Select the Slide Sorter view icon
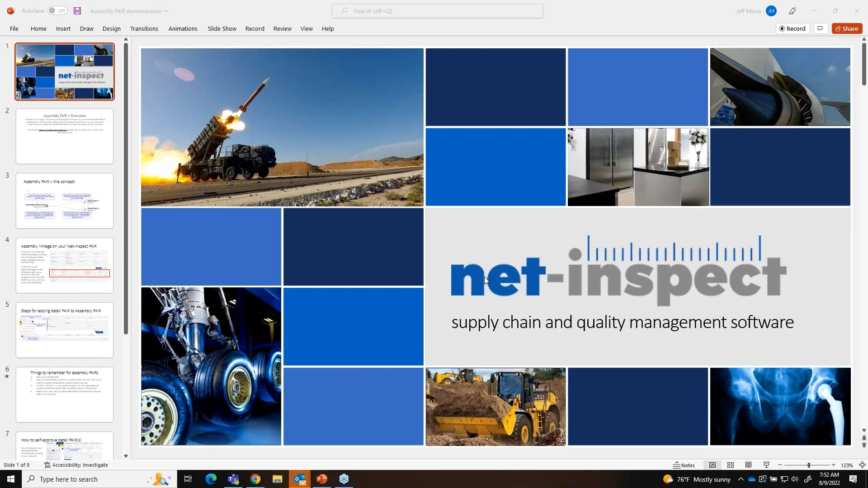This screenshot has height=488, width=868. tap(730, 465)
